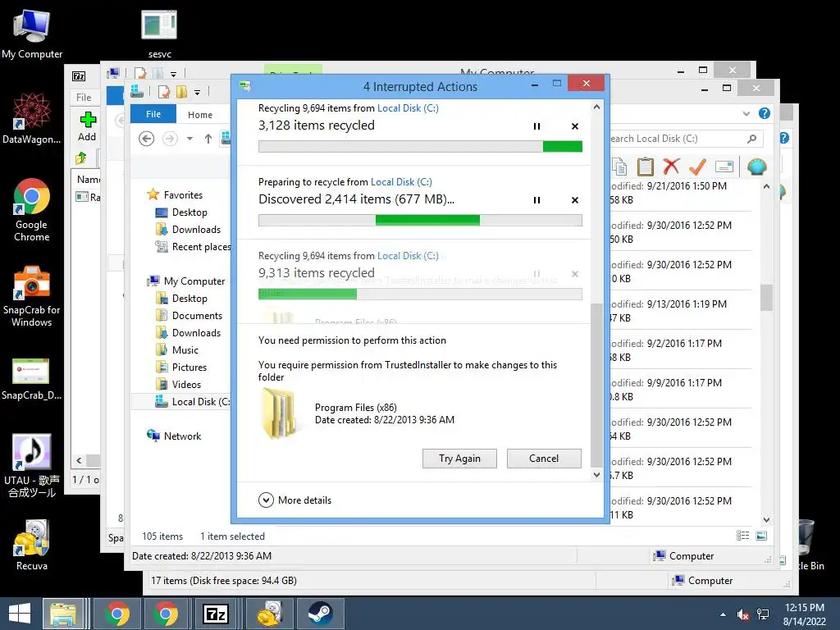
Task: Go forward in Explorer navigation
Action: [x=170, y=139]
